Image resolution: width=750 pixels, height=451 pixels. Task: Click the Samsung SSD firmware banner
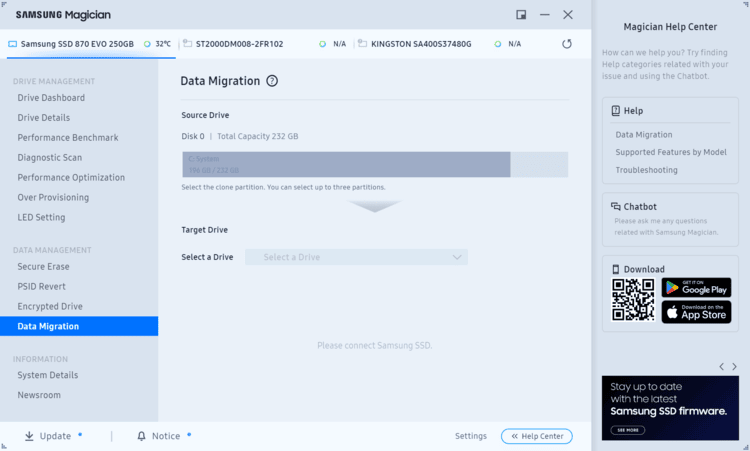tap(670, 408)
